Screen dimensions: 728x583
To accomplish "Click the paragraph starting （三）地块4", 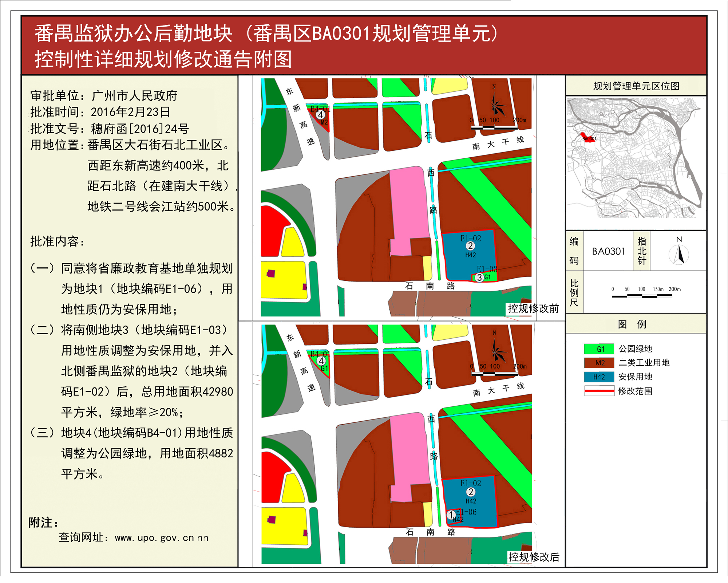I will [131, 453].
